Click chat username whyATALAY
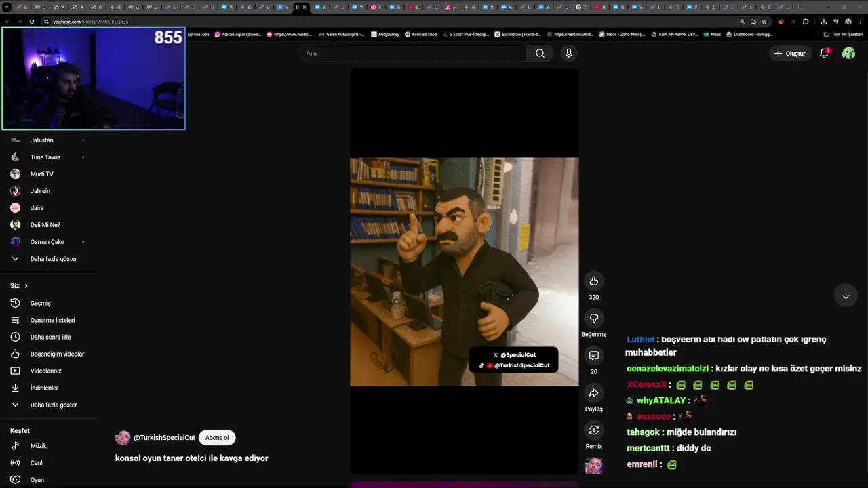The height and width of the screenshot is (488, 868). (x=661, y=401)
